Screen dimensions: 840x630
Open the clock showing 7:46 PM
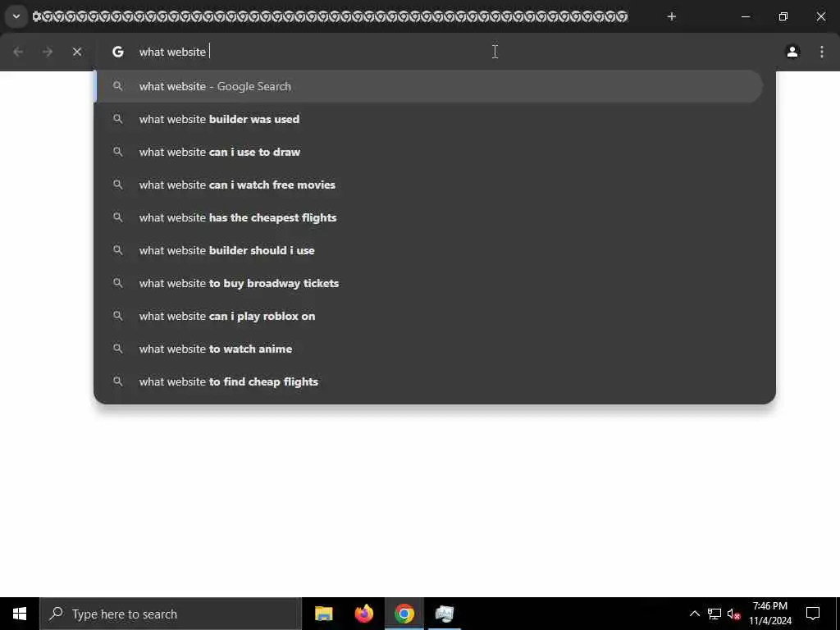pos(769,614)
